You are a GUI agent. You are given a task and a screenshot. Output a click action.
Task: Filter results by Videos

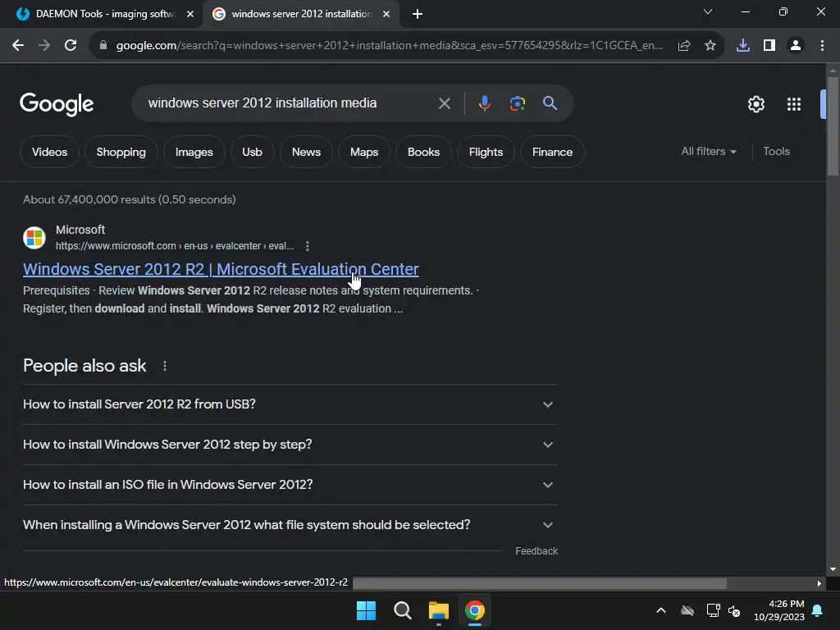tap(49, 152)
